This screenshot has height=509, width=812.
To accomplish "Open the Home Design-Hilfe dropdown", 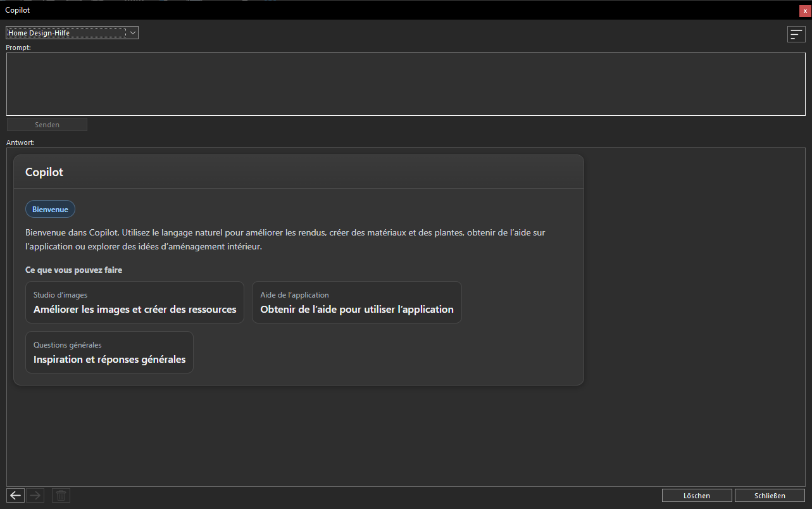I will coord(72,33).
